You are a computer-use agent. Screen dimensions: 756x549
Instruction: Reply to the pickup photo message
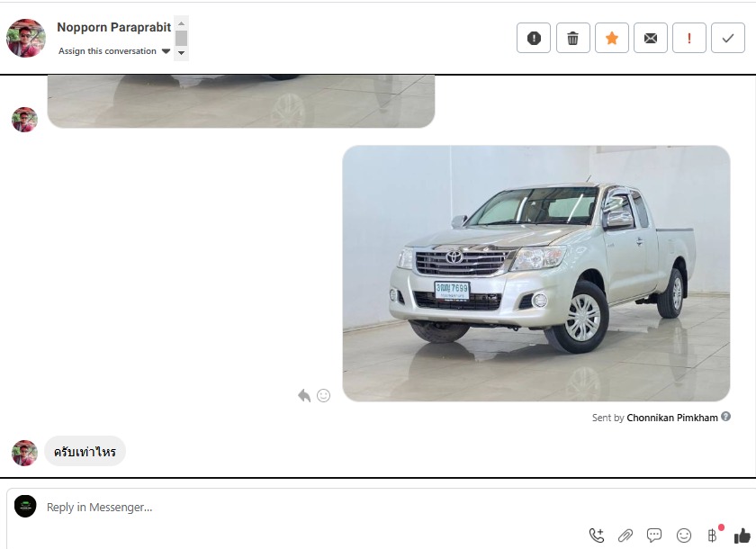tap(304, 395)
